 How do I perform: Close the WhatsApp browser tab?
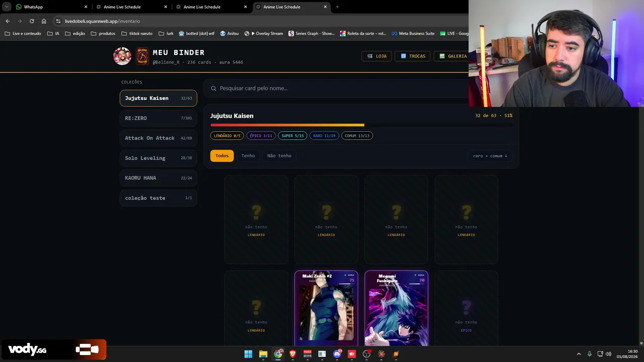tap(86, 7)
